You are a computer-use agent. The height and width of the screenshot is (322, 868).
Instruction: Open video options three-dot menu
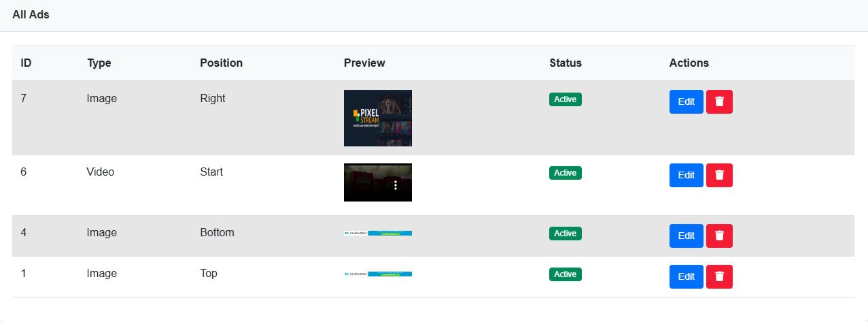(x=396, y=185)
